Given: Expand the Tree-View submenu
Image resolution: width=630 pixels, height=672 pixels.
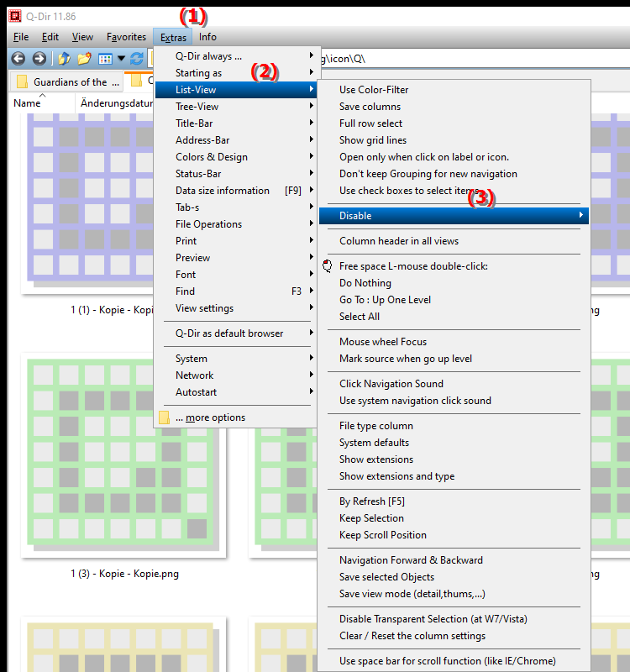Looking at the screenshot, I should point(236,107).
